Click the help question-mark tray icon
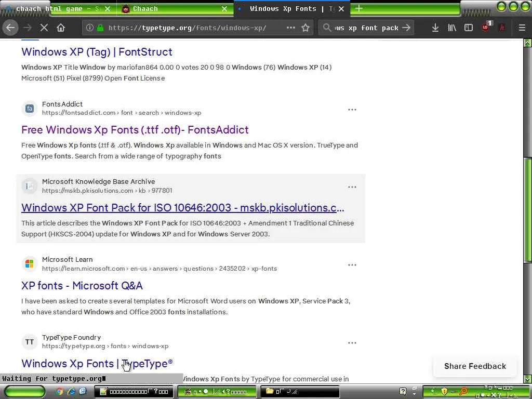This screenshot has width=532, height=399. pyautogui.click(x=403, y=392)
